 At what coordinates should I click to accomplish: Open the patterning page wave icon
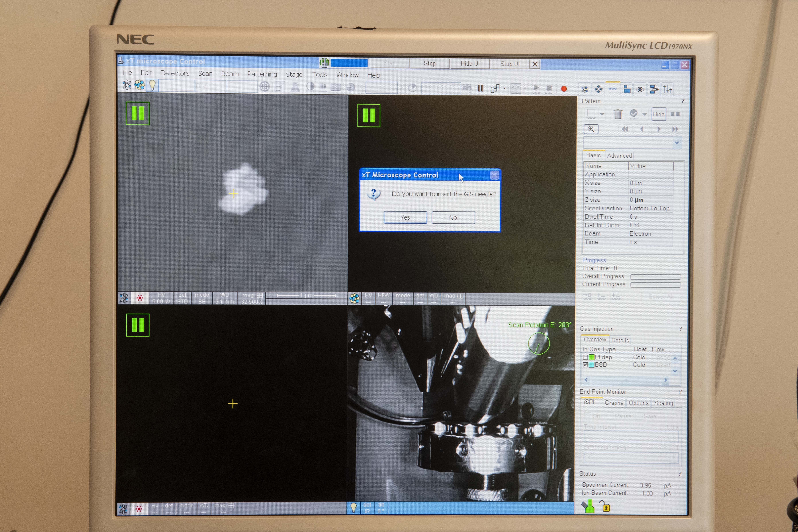pos(612,89)
